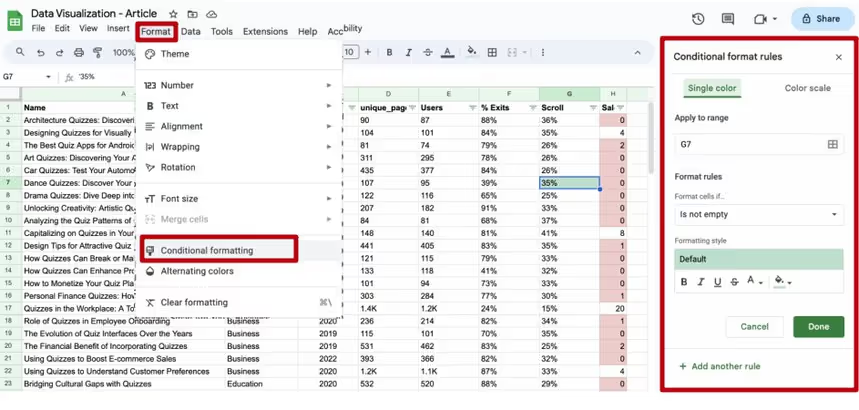Screen dimensions: 859x410
Task: Select the Paint format roller
Action: pyautogui.click(x=98, y=53)
